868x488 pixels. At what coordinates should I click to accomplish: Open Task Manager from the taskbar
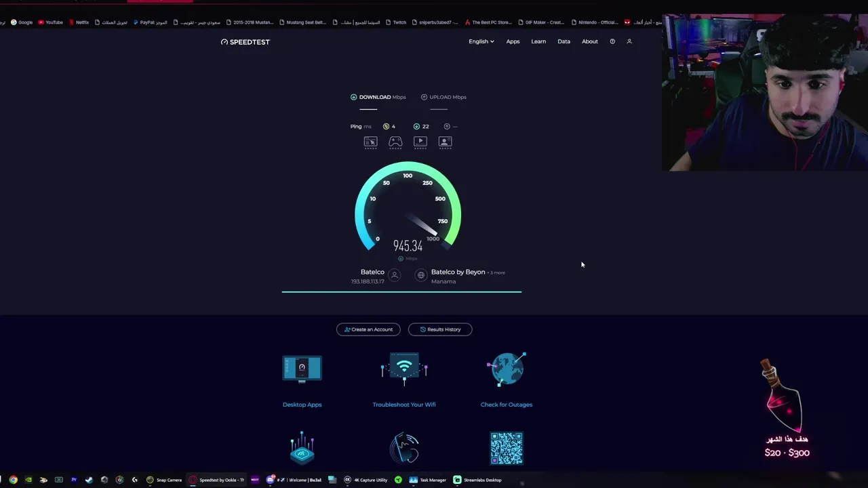click(x=428, y=480)
